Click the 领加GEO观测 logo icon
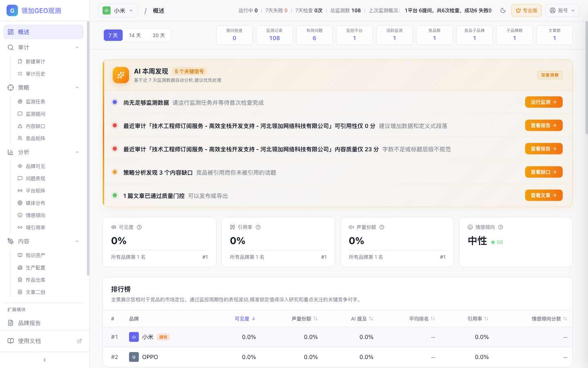This screenshot has width=588, height=368. coord(12,11)
